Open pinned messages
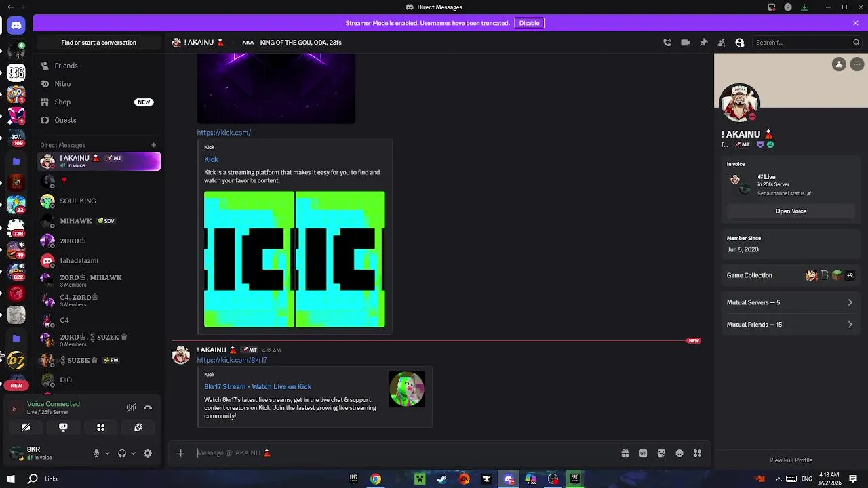This screenshot has height=488, width=868. (703, 42)
